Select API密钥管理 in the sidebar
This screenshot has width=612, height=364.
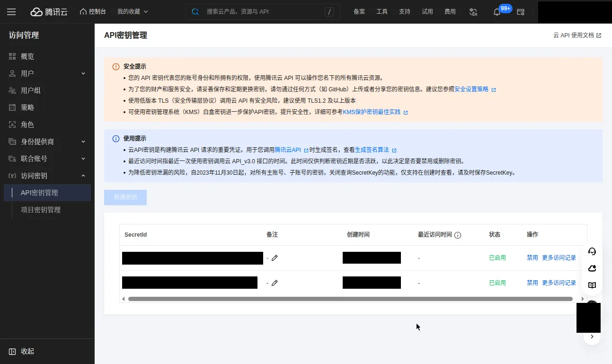point(47,193)
